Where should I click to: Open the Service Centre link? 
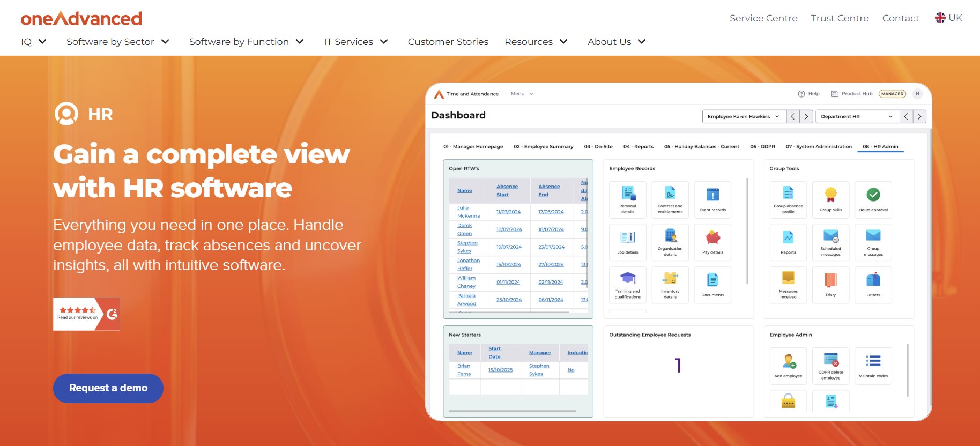pos(763,18)
